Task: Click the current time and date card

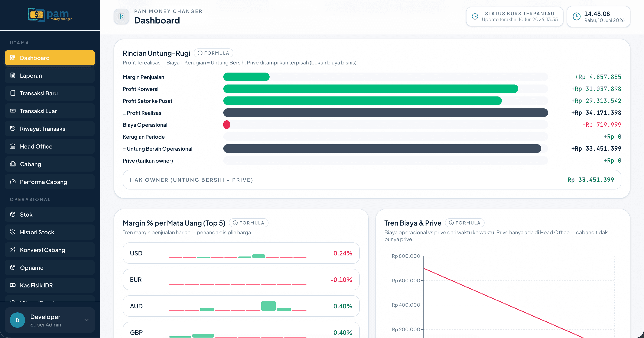Action: coord(598,16)
